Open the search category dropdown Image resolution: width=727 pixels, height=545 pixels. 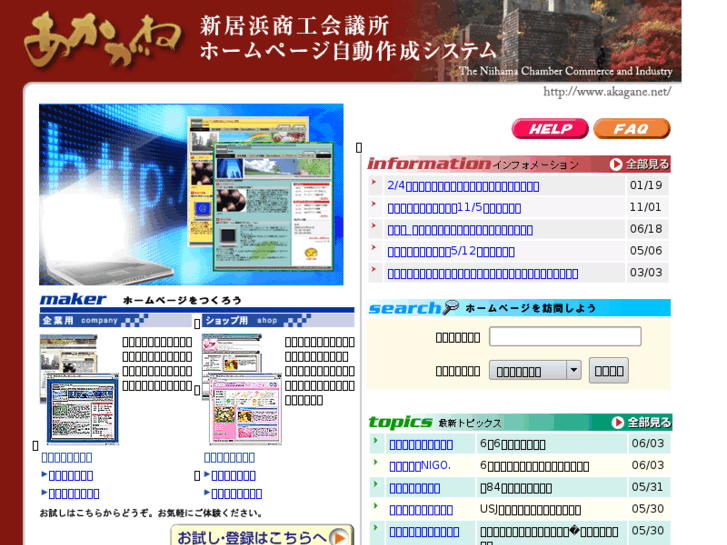tap(535, 371)
